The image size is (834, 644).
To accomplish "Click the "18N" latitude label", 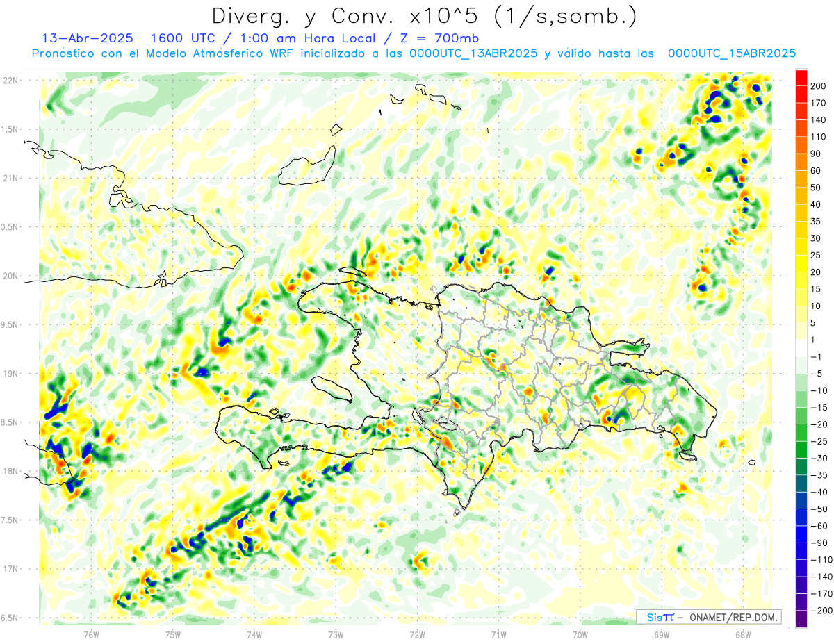I will [x=11, y=471].
